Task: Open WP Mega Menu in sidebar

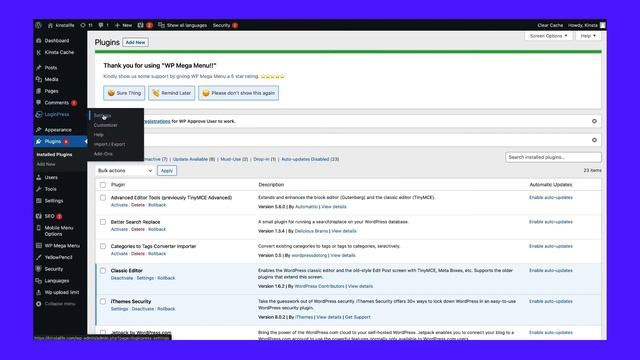Action: pos(62,246)
